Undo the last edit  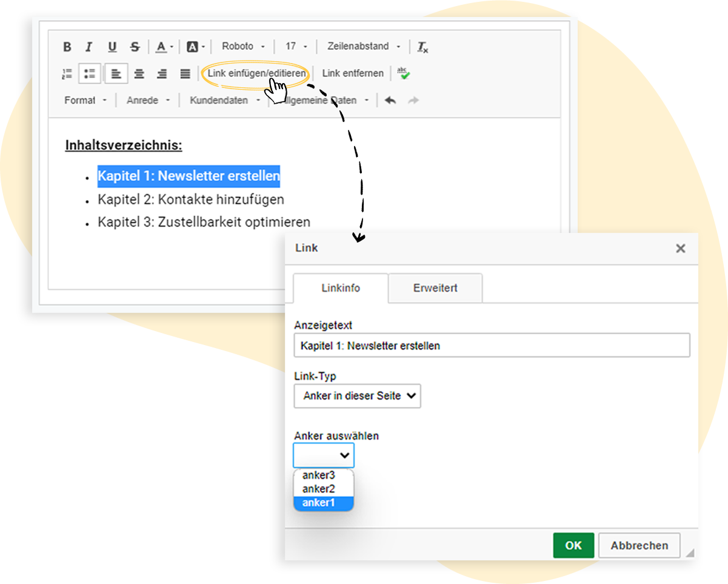click(390, 101)
